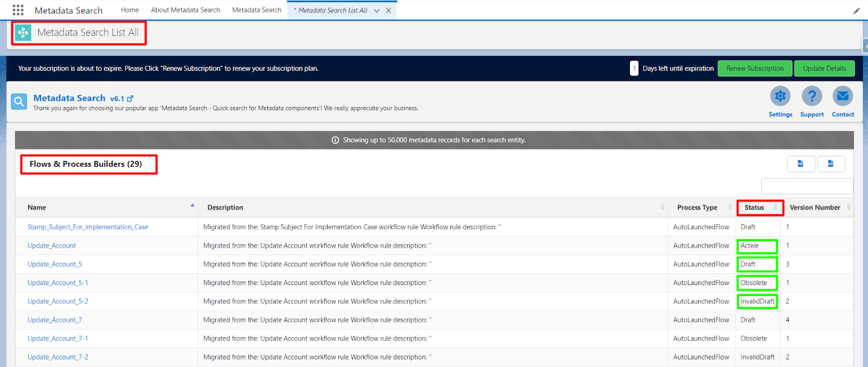Click the Metadata Search List All page icon
Image resolution: width=868 pixels, height=367 pixels.
tap(23, 33)
